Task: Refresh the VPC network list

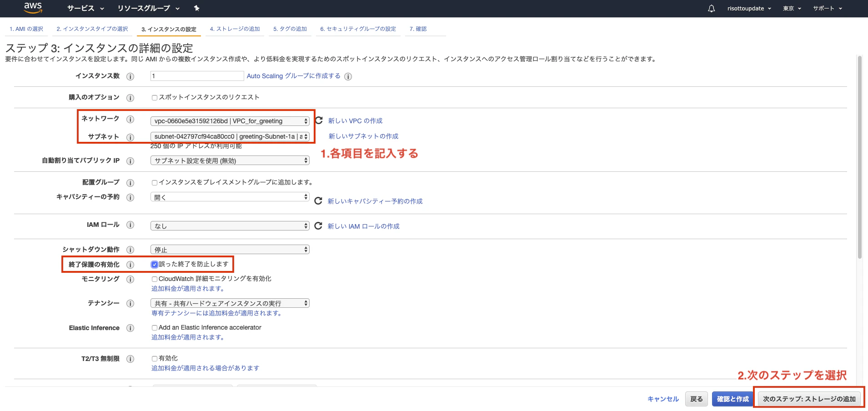Action: pyautogui.click(x=319, y=120)
